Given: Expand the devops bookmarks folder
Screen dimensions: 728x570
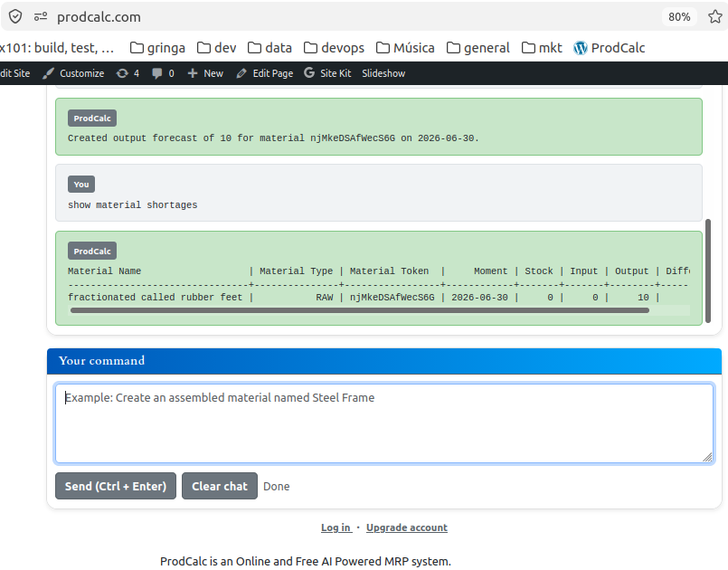Looking at the screenshot, I should pyautogui.click(x=334, y=48).
